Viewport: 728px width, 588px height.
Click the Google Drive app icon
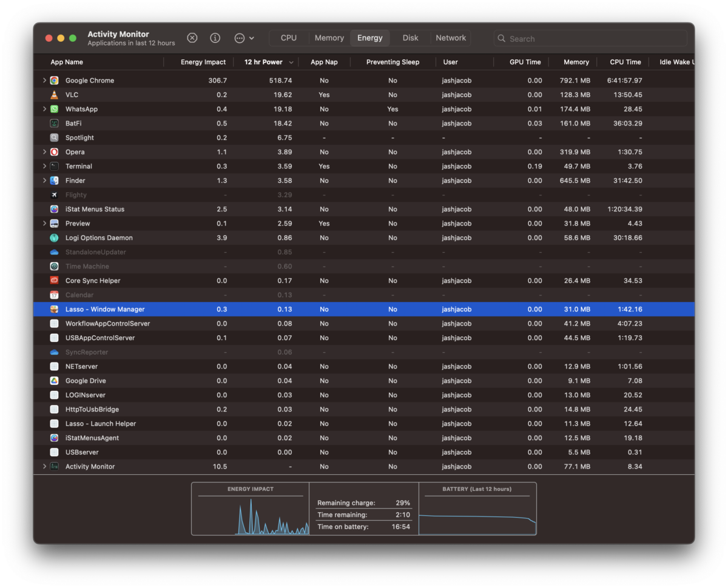click(55, 381)
